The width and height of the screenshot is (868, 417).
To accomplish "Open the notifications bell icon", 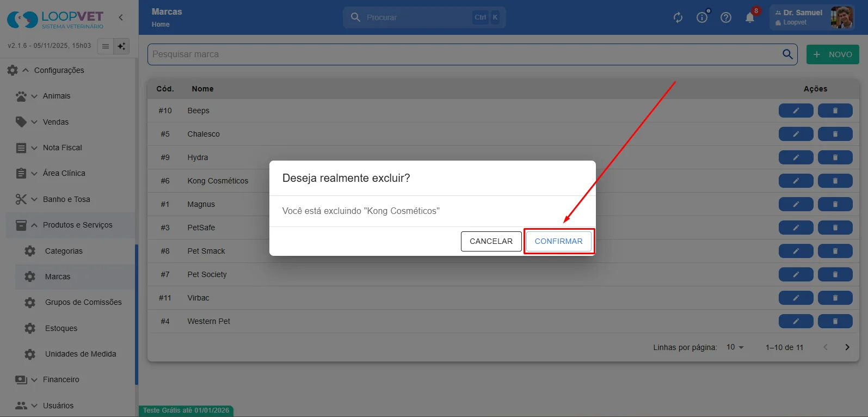I will pos(750,17).
